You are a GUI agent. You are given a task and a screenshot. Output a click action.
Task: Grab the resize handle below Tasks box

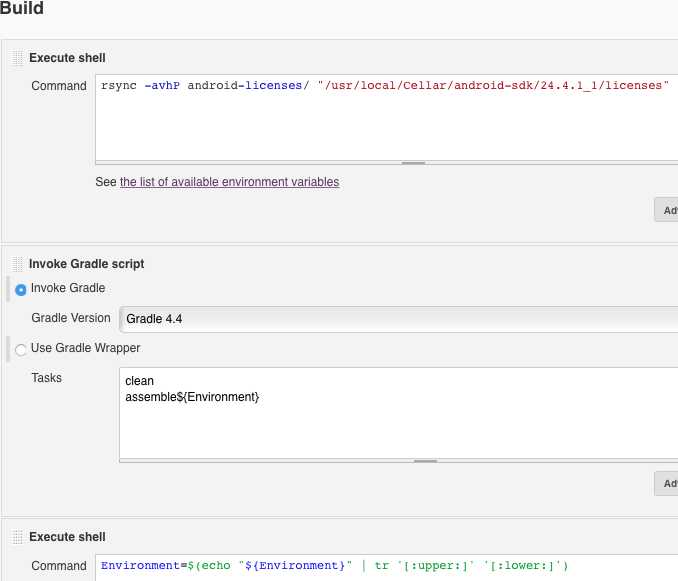(x=425, y=461)
